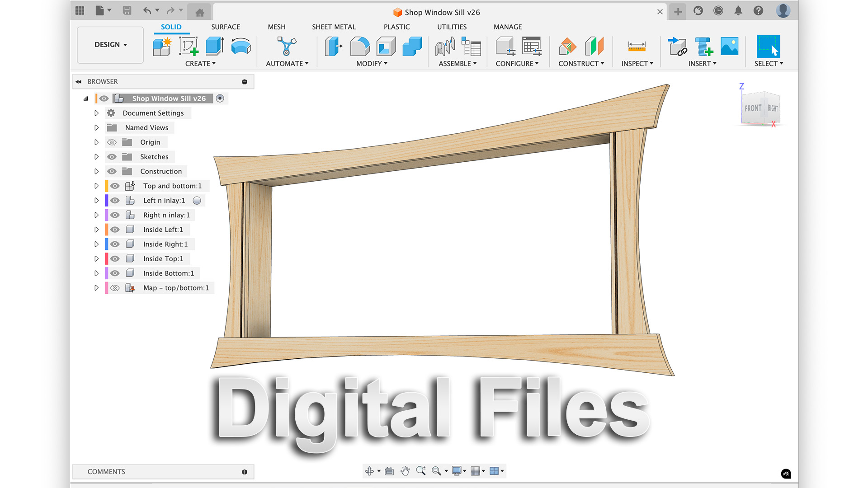Viewport: 868px width, 488px height.
Task: Open the Measure tool
Action: [x=637, y=47]
